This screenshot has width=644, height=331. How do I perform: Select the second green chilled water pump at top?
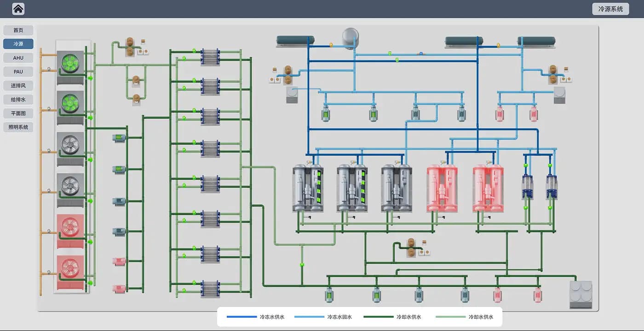tap(374, 113)
